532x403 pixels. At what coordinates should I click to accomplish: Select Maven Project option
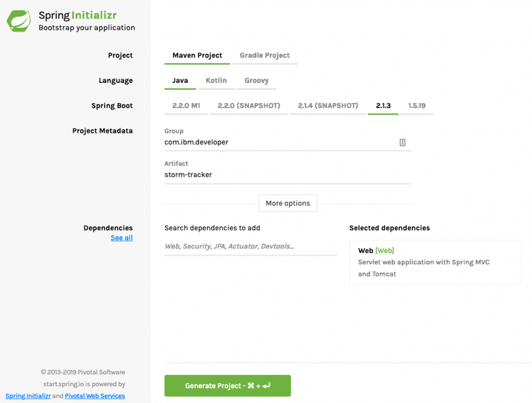(x=197, y=55)
